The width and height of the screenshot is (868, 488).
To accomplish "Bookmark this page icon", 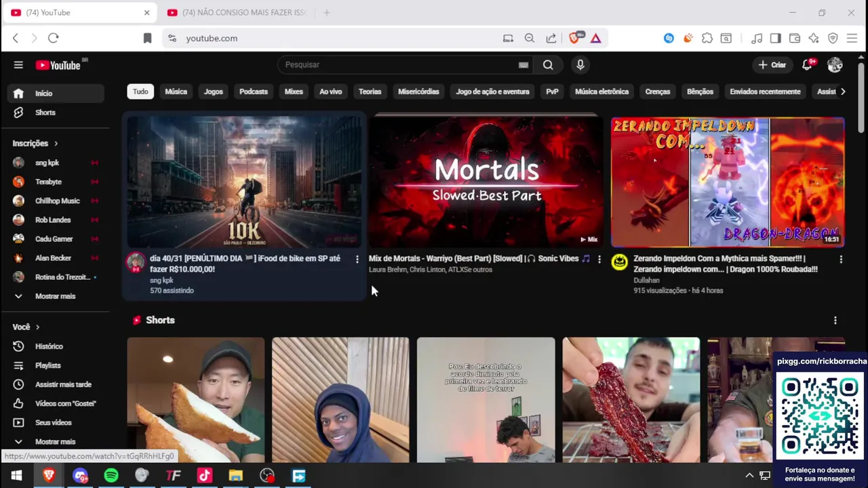I will pyautogui.click(x=147, y=39).
